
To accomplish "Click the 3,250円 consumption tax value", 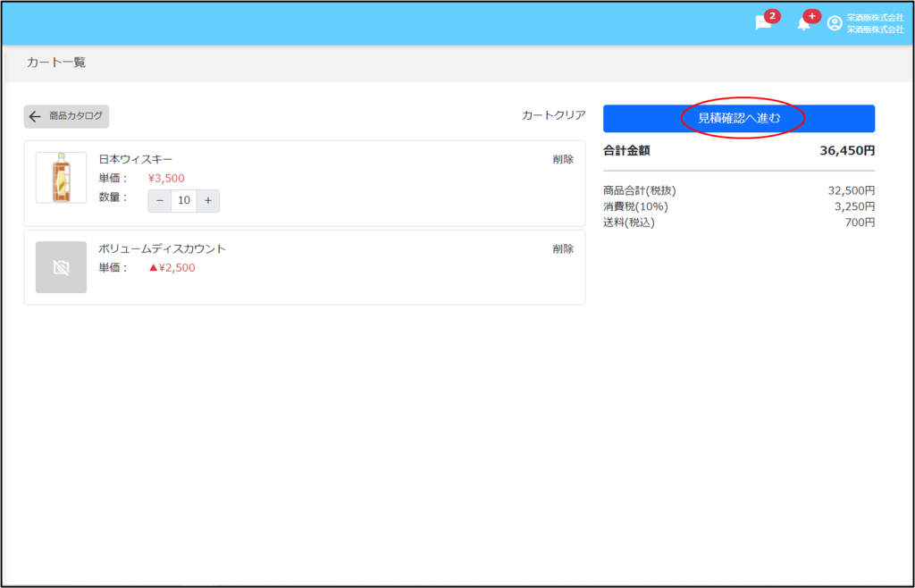I will (854, 206).
